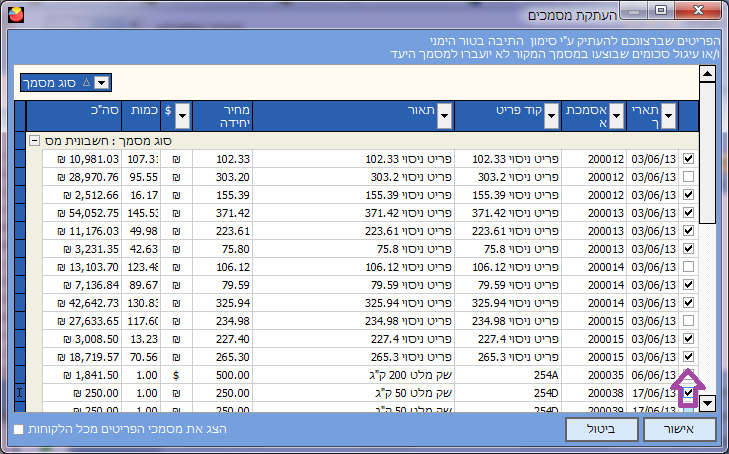Open filter arrow on תאריך column header

coord(669,116)
